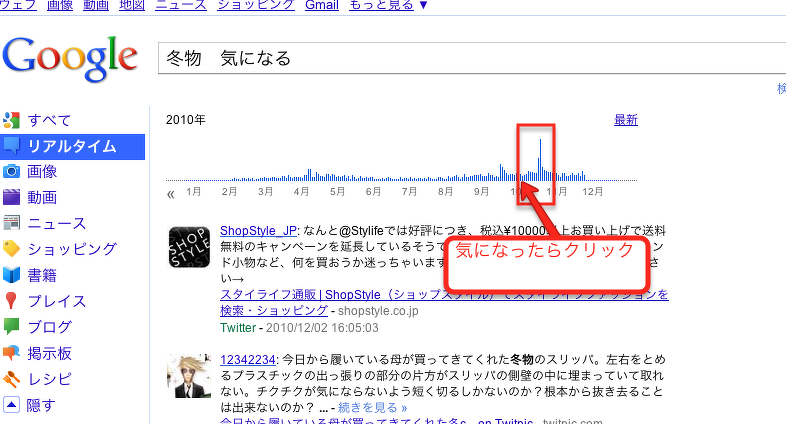Click the timestamp 2010/12/02 16:05:03
Viewport: 786px width, 424px height.
pyautogui.click(x=322, y=328)
